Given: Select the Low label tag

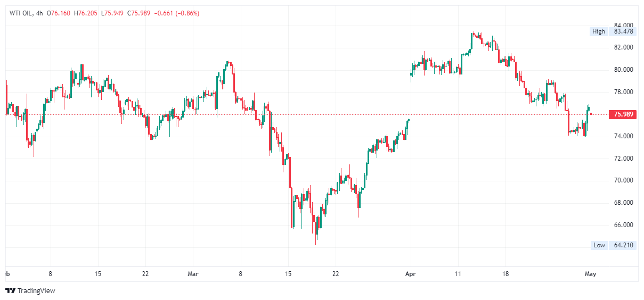Looking at the screenshot, I should coord(599,245).
